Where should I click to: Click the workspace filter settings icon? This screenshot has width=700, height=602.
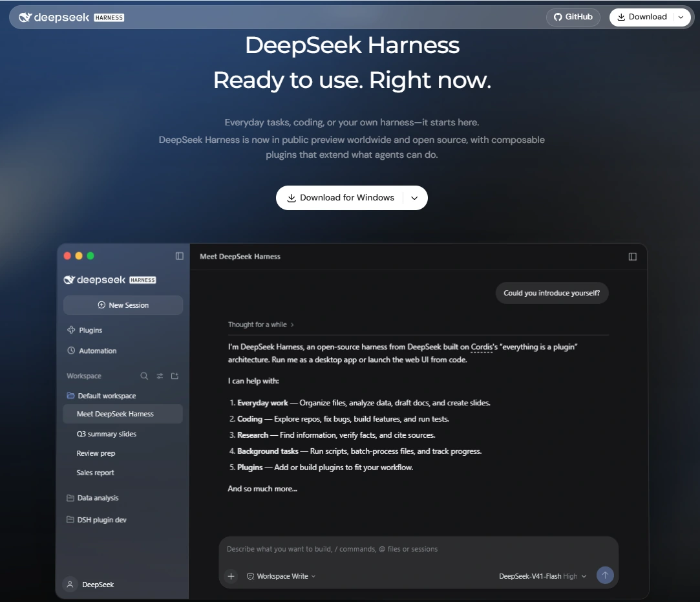pos(160,376)
